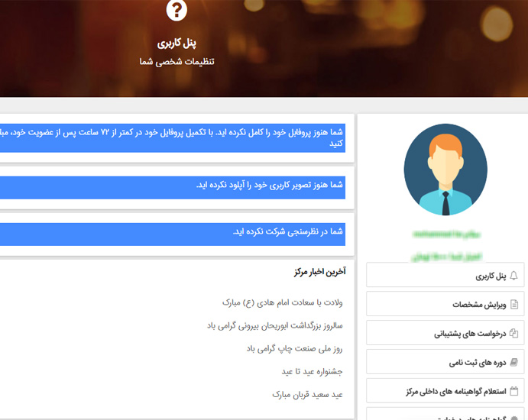Click the incomplete profile notification banner
This screenshot has width=528, height=420.
point(173,137)
